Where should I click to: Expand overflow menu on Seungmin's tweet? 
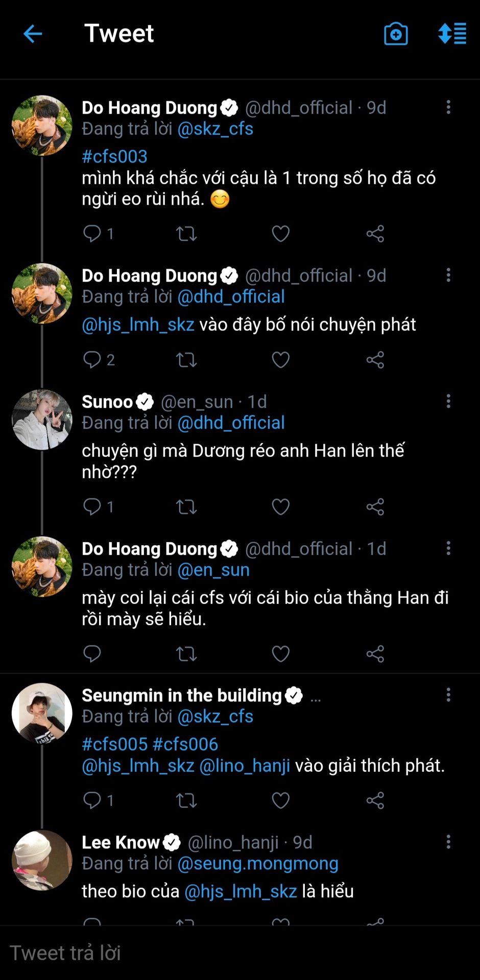click(448, 695)
